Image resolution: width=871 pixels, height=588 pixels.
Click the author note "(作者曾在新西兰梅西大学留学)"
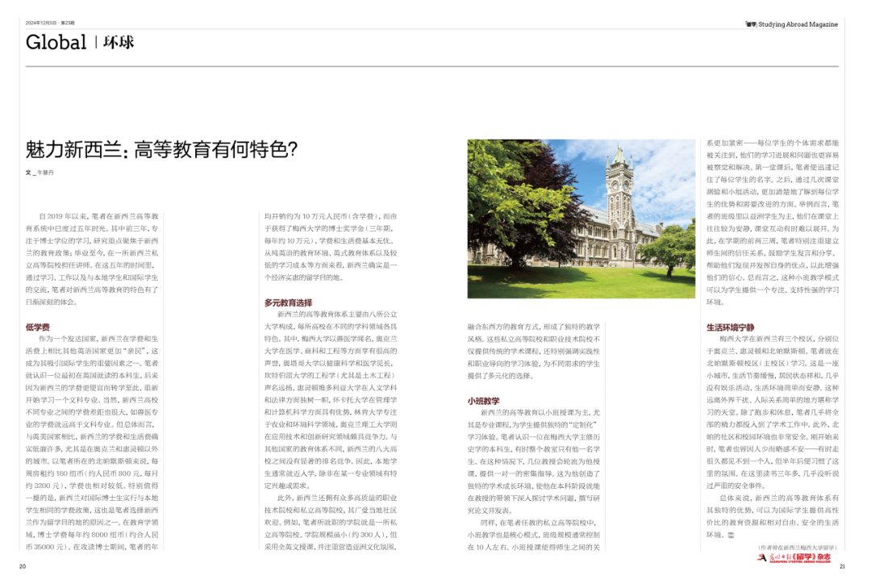[798, 548]
